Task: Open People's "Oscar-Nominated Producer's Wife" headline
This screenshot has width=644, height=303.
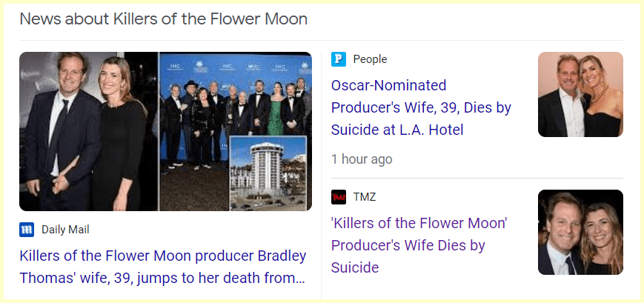Action: click(x=421, y=107)
